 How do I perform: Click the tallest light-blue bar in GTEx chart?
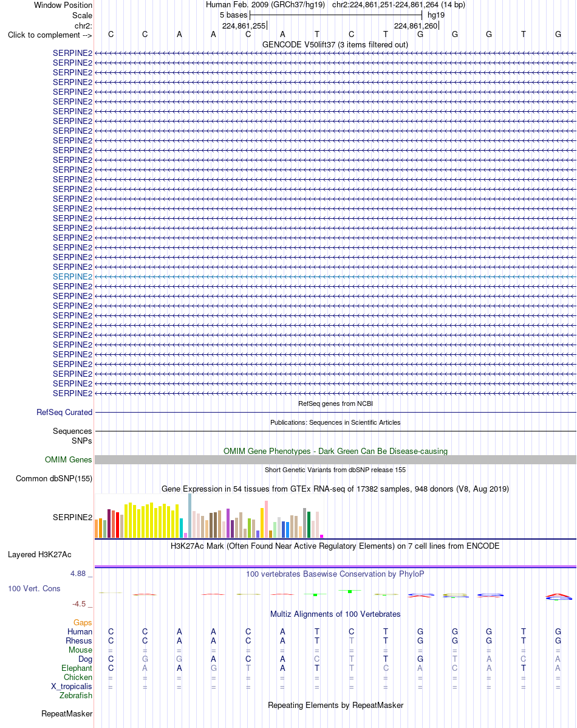tap(190, 516)
